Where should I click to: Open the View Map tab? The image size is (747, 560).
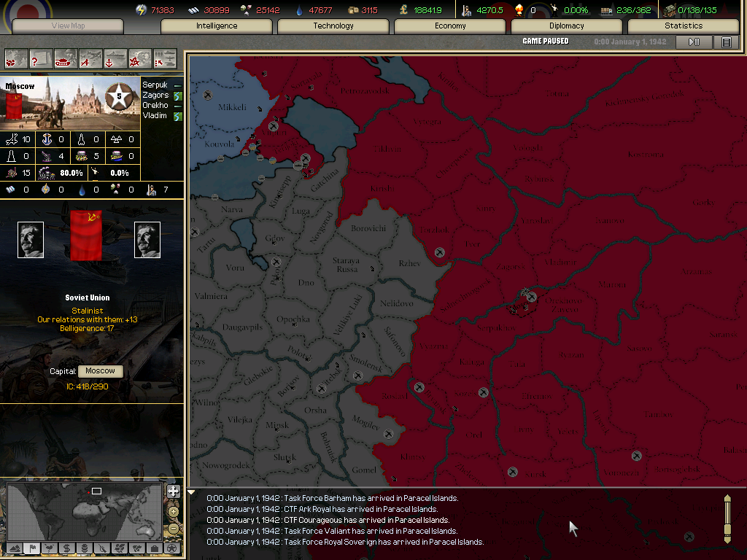68,26
